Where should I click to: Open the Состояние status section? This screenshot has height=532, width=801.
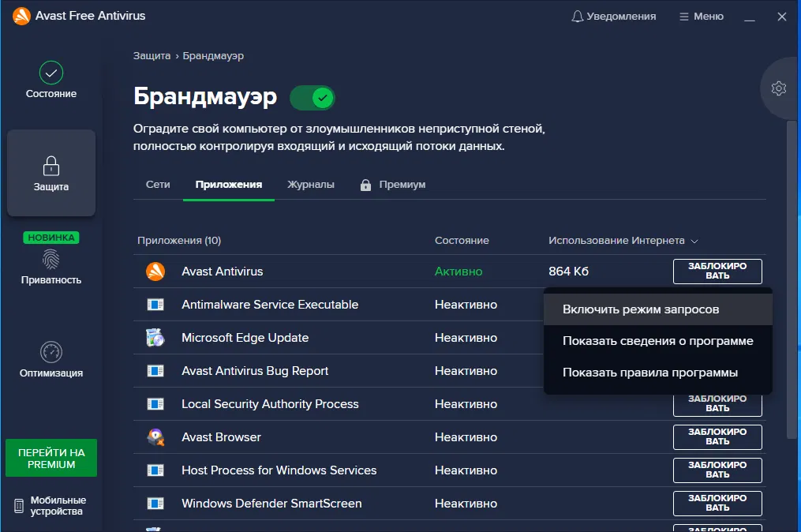tap(51, 81)
